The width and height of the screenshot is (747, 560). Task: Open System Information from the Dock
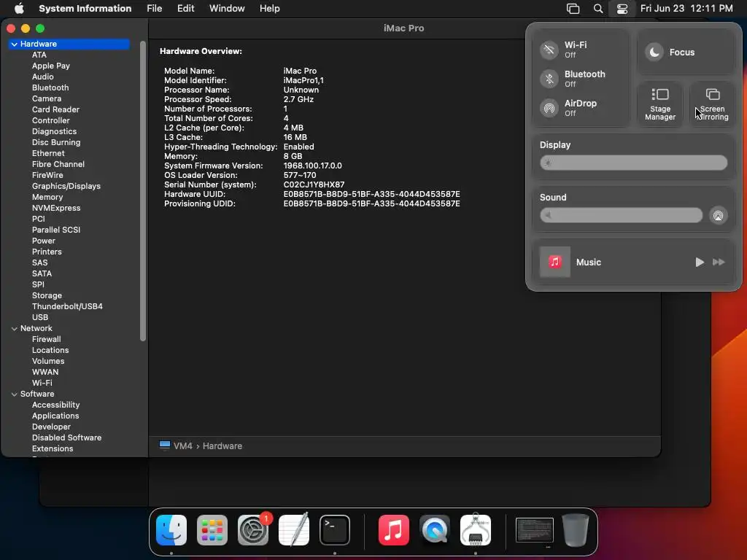click(x=476, y=530)
